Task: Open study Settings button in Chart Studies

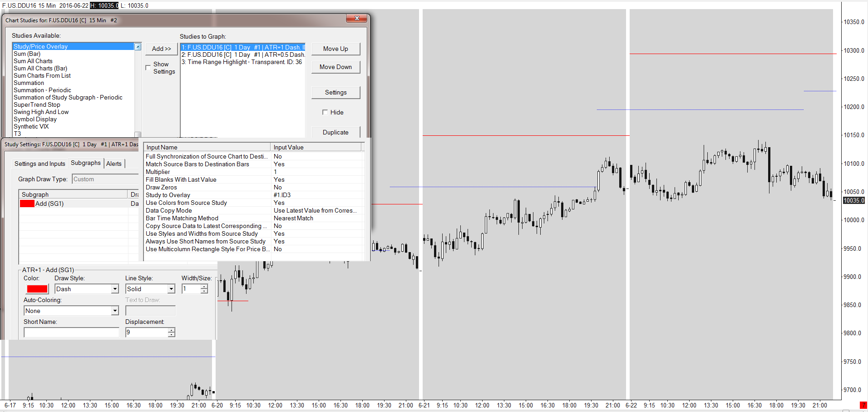Action: coord(335,92)
